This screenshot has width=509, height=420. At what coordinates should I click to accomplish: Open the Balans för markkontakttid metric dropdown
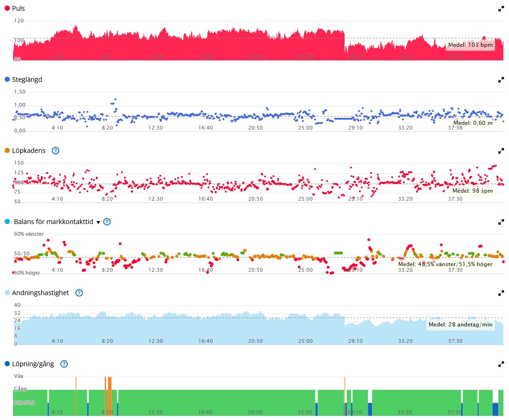coord(98,223)
